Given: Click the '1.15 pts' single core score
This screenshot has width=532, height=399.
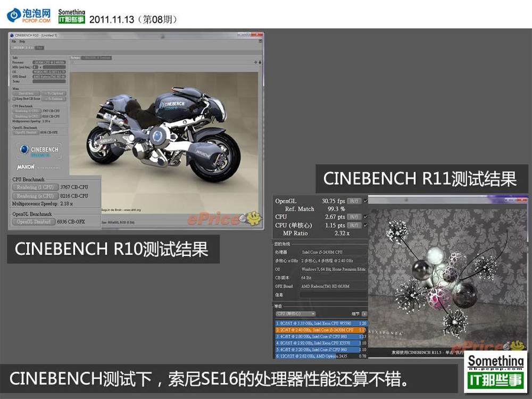Looking at the screenshot, I should point(335,225).
